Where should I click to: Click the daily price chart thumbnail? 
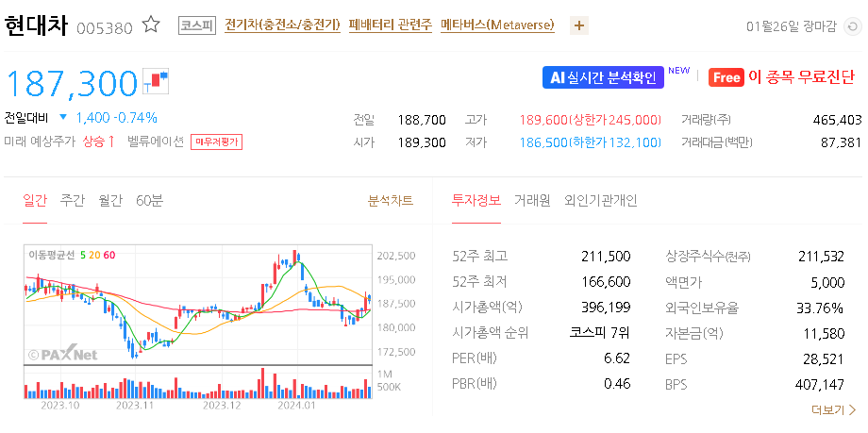point(197,305)
